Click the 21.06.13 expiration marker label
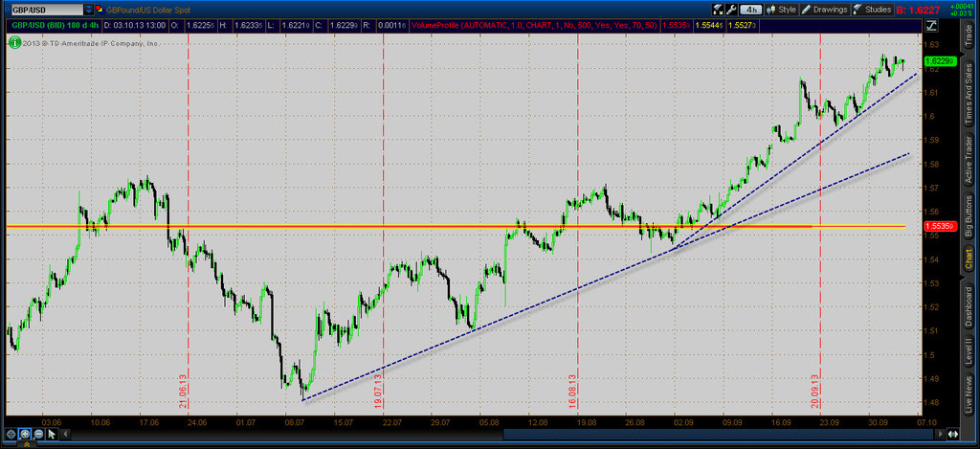The height and width of the screenshot is (449, 980). [x=184, y=391]
